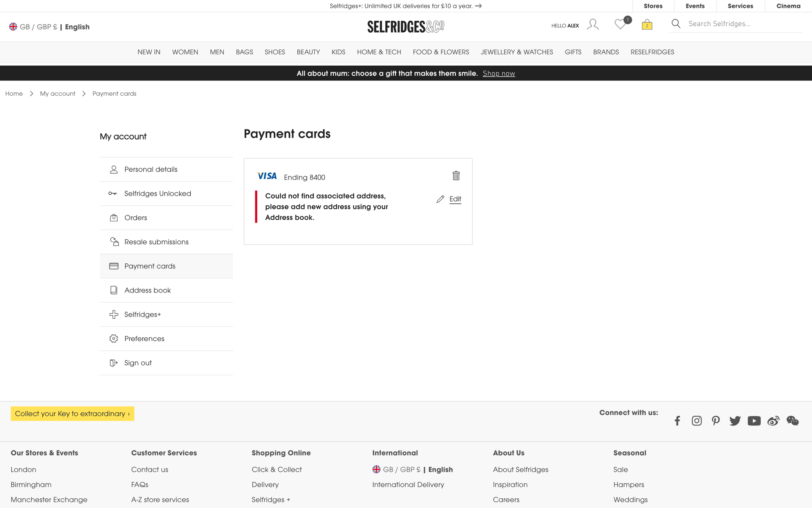Open Selfridges Pinterest icon
Viewport: 812px width, 508px height.
click(x=716, y=421)
